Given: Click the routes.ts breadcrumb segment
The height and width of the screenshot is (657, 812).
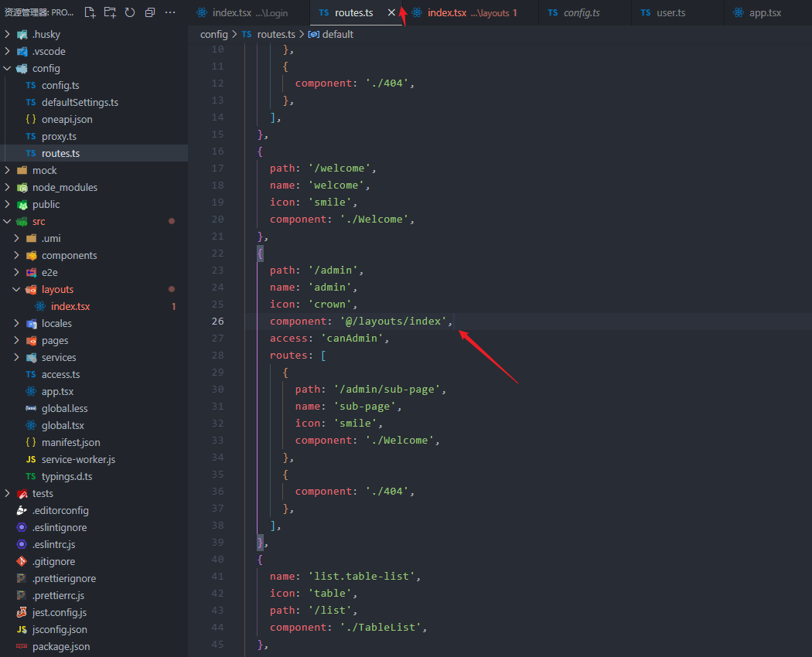Looking at the screenshot, I should pos(276,34).
